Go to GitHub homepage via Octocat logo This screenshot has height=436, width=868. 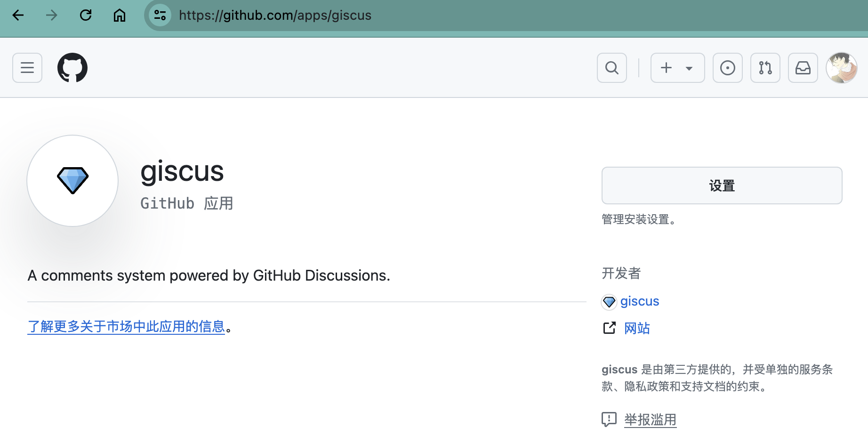[x=72, y=68]
